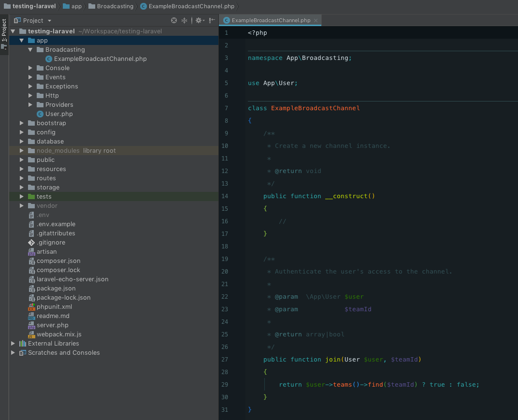Click the 1: Project tool window button
Image resolution: width=518 pixels, height=420 pixels.
[4, 34]
